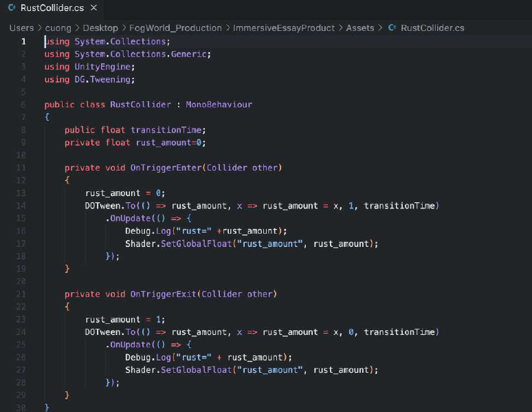Click line number 1 in gutter
The height and width of the screenshot is (412, 532).
[x=23, y=41]
